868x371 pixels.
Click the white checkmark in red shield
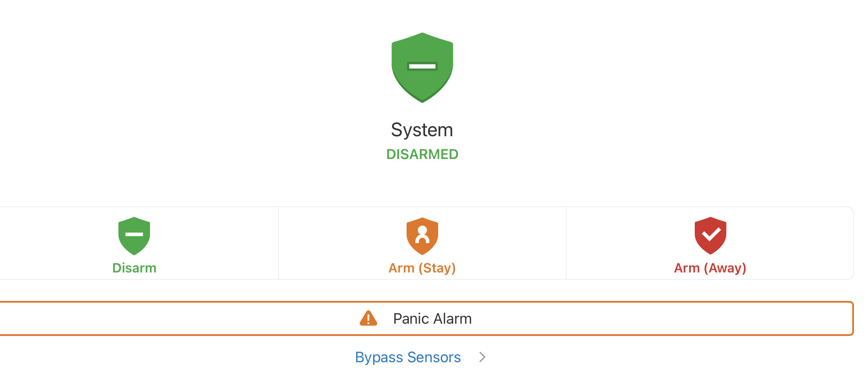pyautogui.click(x=711, y=234)
